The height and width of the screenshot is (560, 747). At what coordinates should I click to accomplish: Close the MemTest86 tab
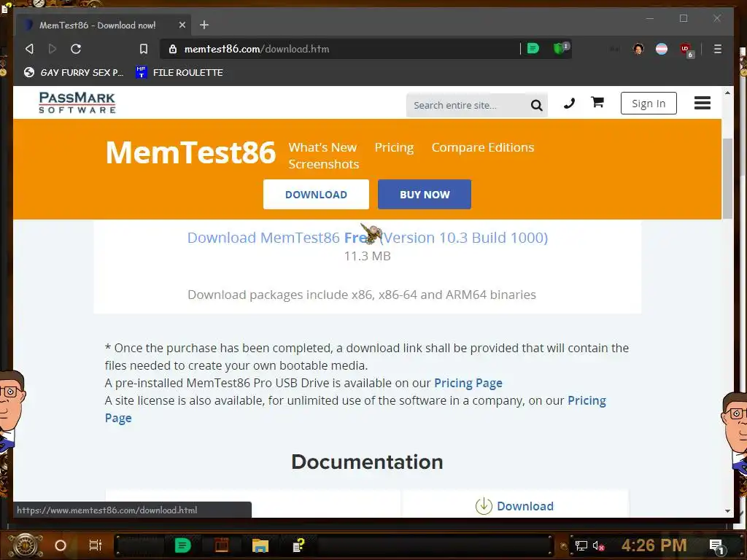point(182,25)
